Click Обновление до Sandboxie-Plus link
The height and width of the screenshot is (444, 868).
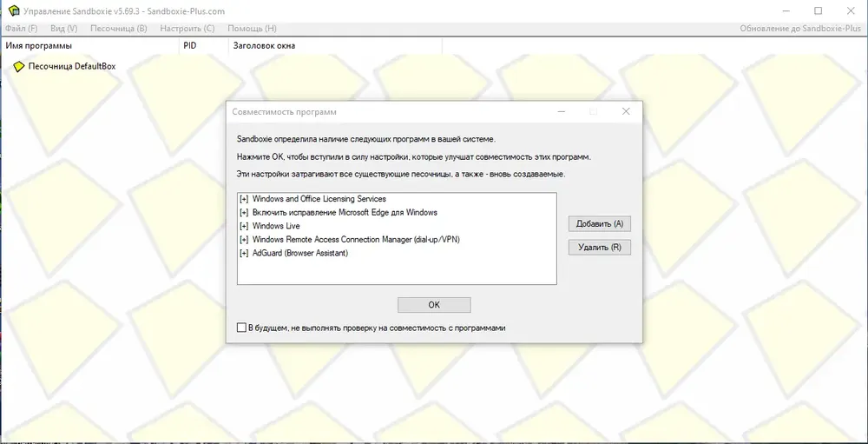pos(800,29)
